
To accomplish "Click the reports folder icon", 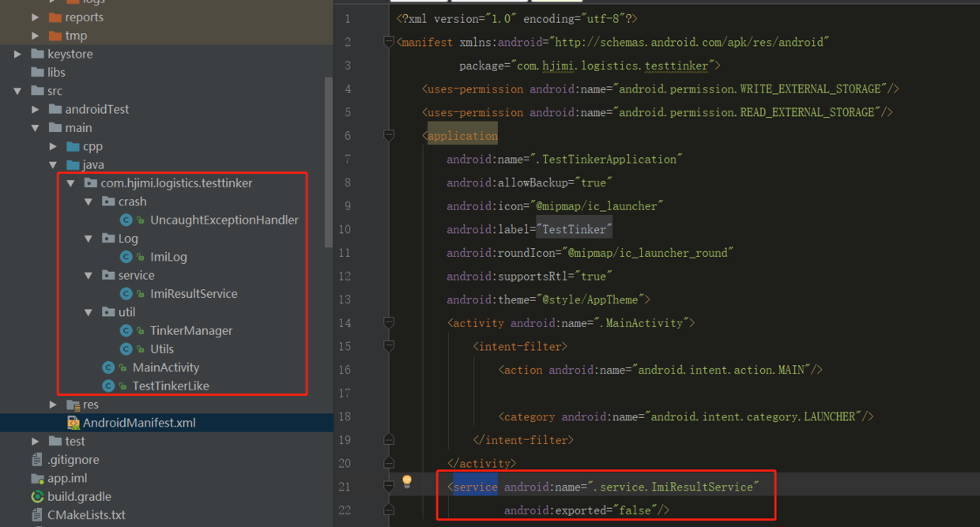I will point(55,17).
